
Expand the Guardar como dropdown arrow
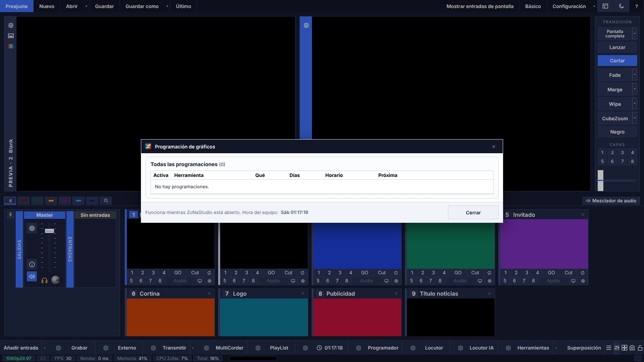[167, 6]
